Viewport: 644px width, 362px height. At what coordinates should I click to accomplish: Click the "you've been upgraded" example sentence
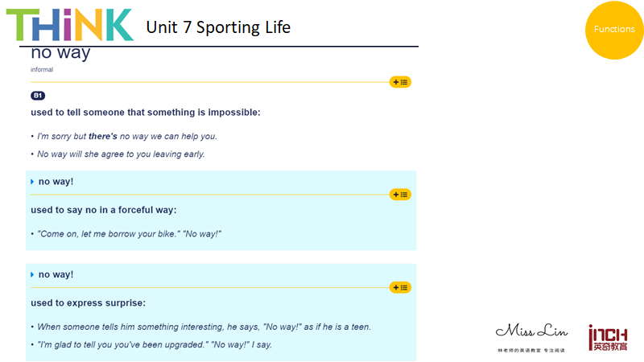155,345
